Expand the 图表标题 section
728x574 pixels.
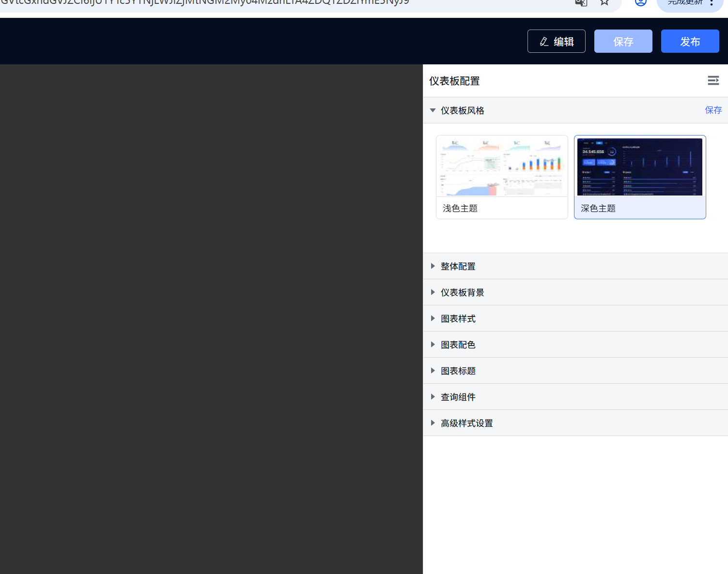point(458,371)
